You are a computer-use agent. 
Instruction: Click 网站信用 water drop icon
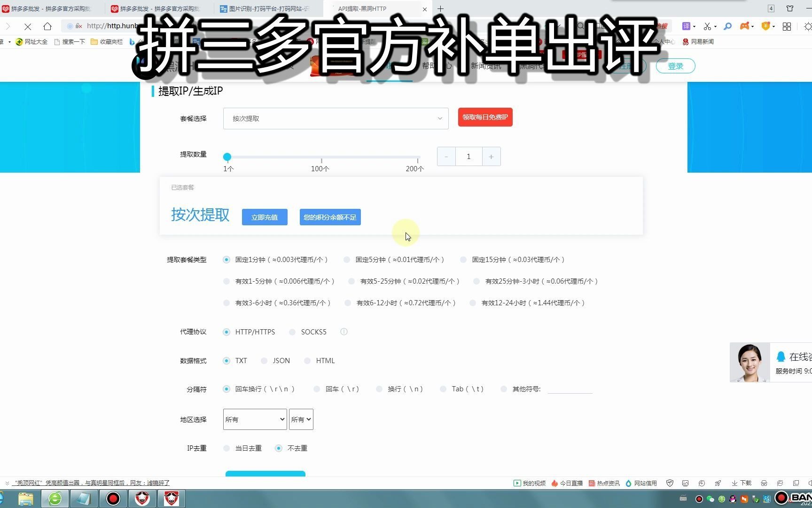(x=628, y=483)
